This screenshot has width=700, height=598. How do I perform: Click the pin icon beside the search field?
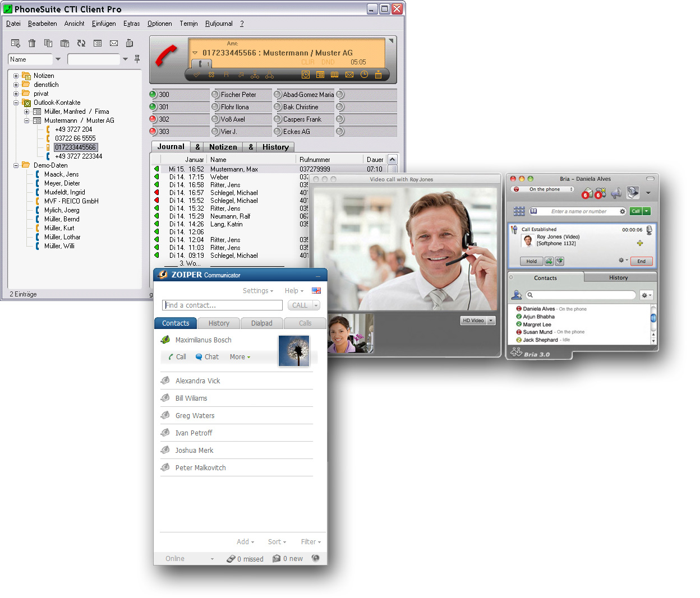pos(137,59)
